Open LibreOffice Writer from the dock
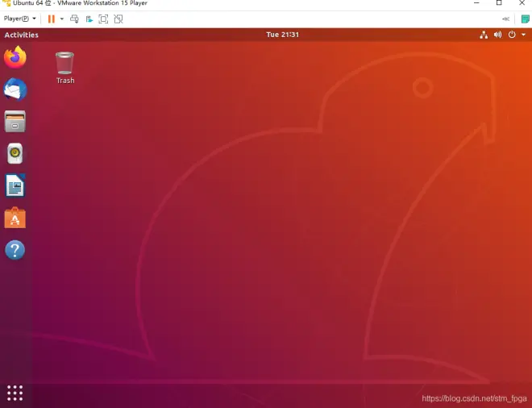The height and width of the screenshot is (408, 532). [x=15, y=185]
